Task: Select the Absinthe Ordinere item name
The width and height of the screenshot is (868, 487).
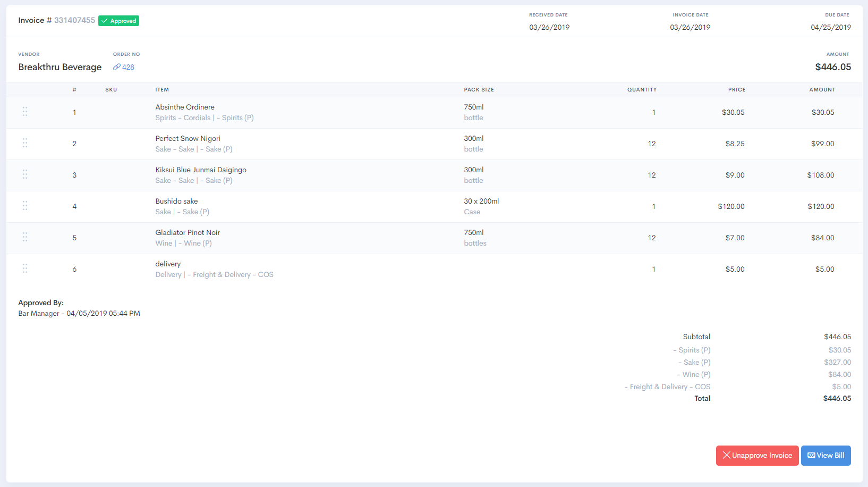Action: 185,107
